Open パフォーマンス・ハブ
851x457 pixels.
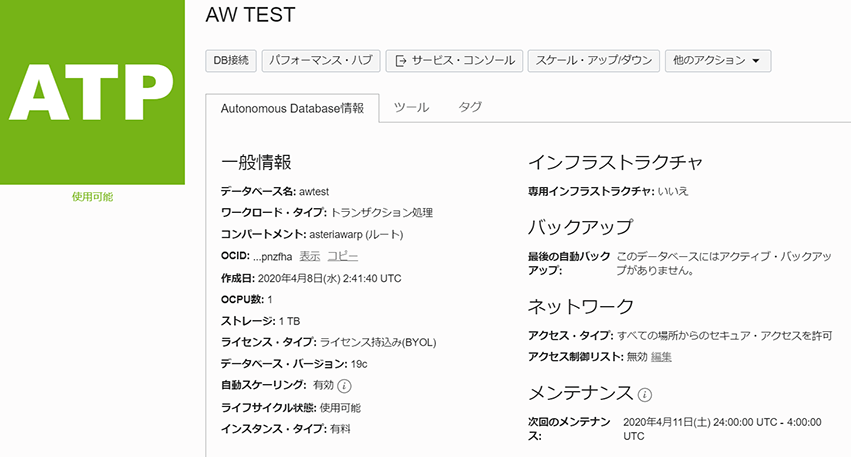(321, 61)
